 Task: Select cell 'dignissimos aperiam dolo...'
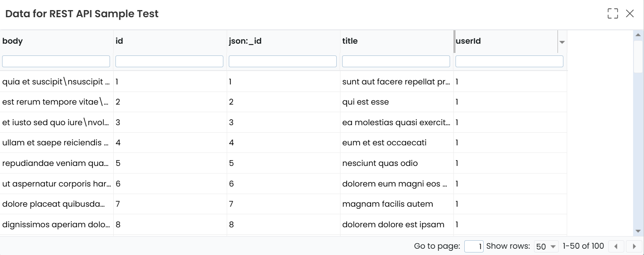tap(57, 224)
